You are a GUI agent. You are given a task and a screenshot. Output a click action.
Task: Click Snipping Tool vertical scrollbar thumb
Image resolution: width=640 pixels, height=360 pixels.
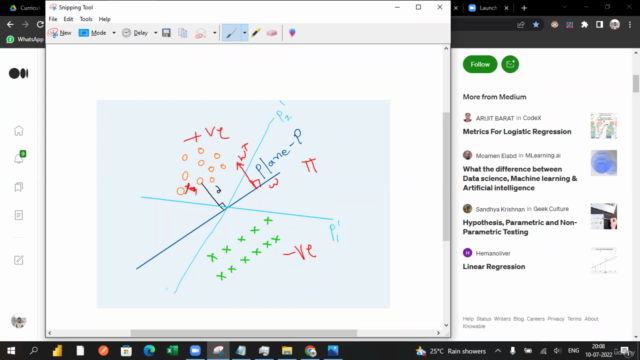446,176
